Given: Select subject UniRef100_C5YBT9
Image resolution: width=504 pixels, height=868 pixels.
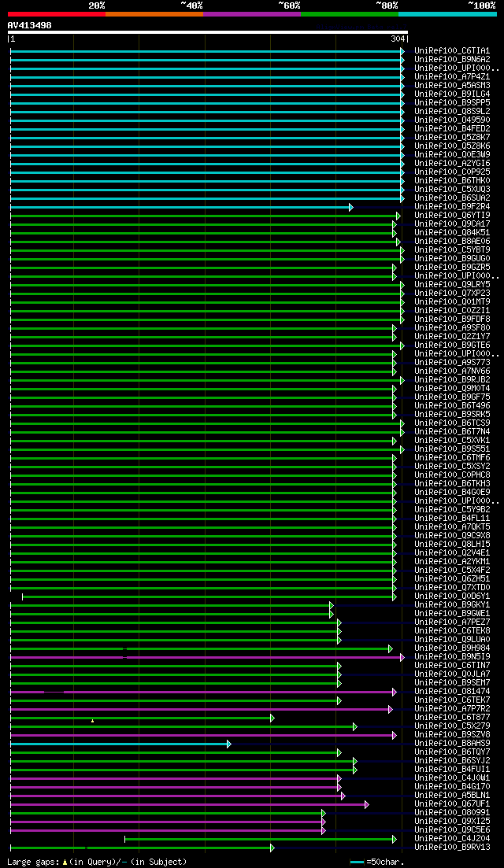Looking at the screenshot, I should pyautogui.click(x=452, y=250).
